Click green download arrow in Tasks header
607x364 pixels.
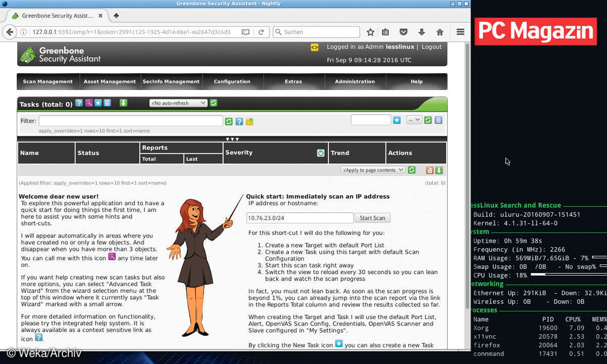pos(123,103)
